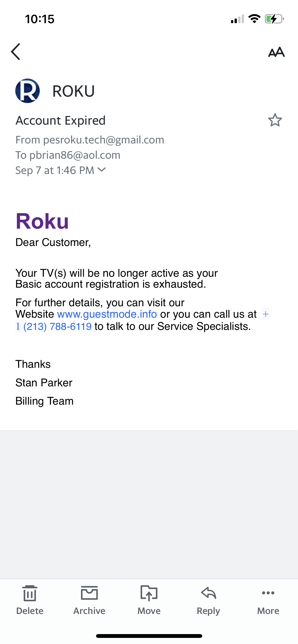Tap the back arrow icon
Image resolution: width=298 pixels, height=644 pixels.
point(16,52)
